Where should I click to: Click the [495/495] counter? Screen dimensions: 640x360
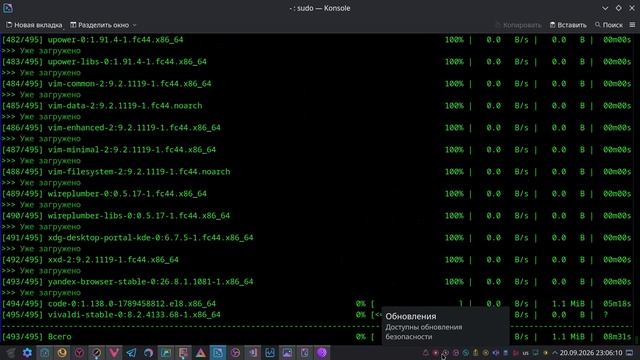pyautogui.click(x=22, y=315)
